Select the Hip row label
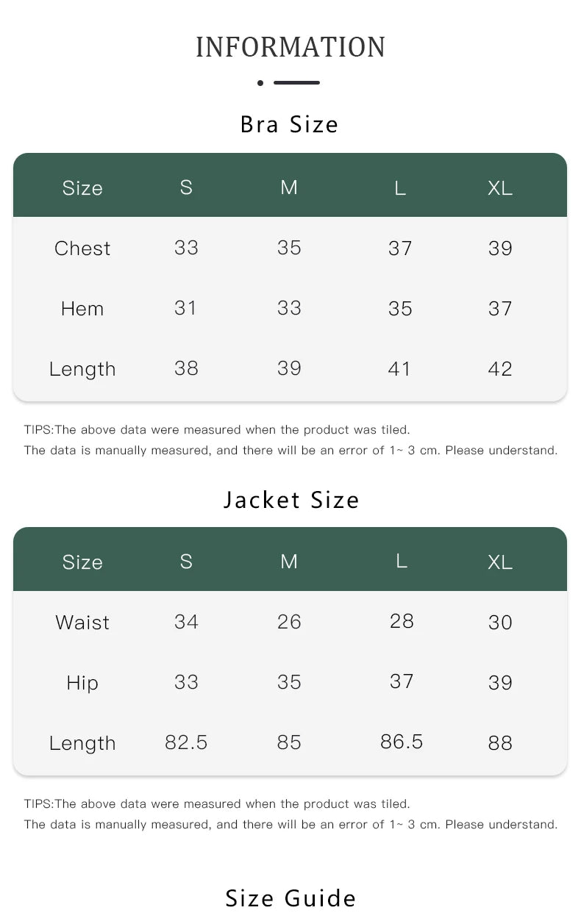This screenshot has height=924, width=581. tap(82, 683)
